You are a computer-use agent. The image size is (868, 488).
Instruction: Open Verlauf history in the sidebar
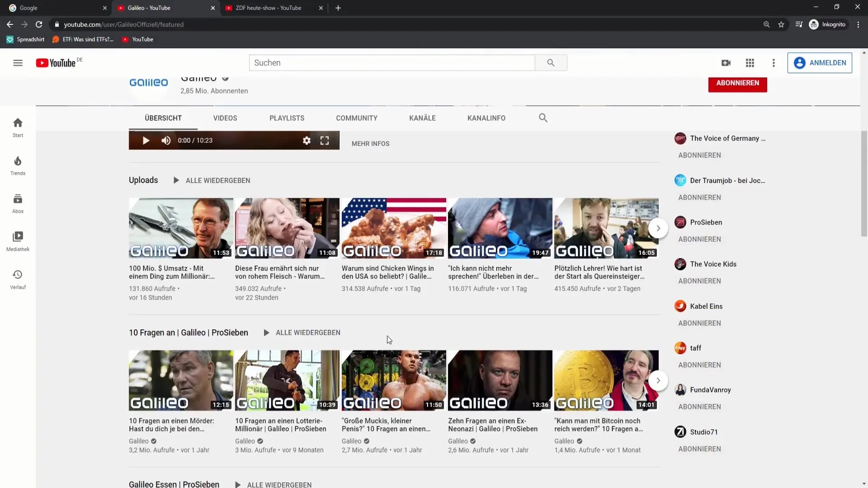click(18, 280)
